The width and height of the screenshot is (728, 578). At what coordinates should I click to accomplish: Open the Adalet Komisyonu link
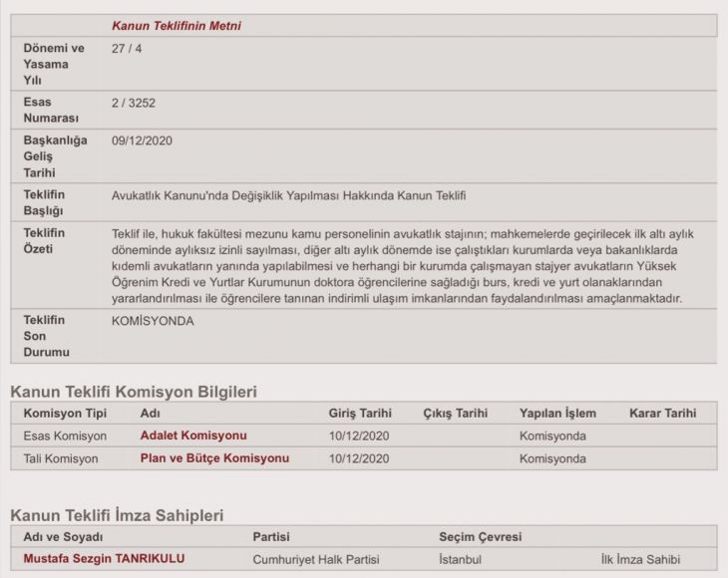[x=193, y=435]
